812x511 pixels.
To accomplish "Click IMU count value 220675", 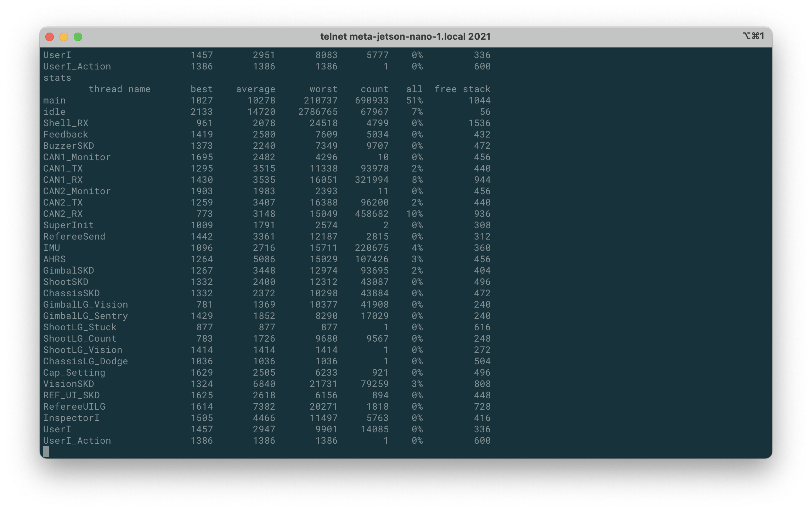I will coord(372,248).
